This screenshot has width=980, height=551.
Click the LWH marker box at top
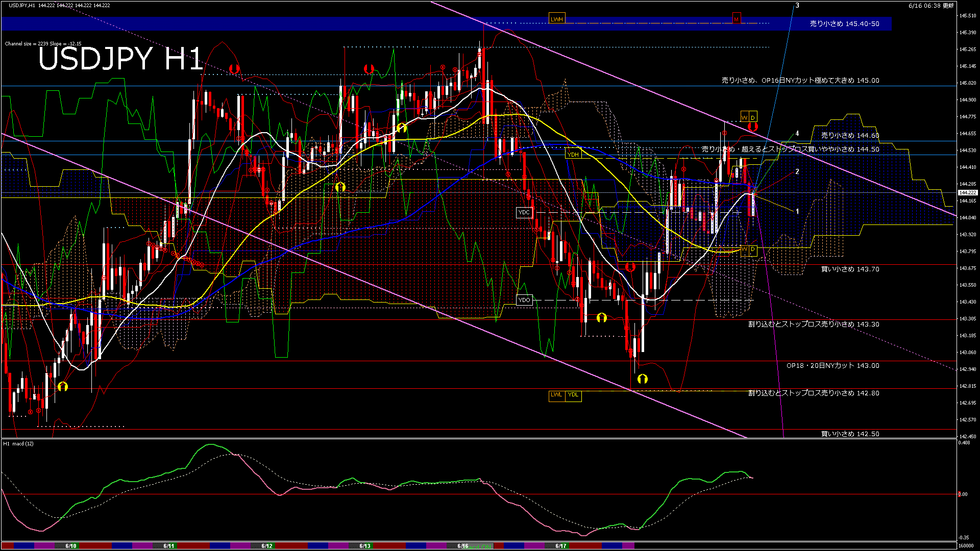pos(556,19)
